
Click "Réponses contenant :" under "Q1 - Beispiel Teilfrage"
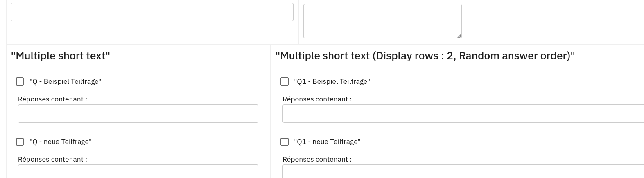click(317, 99)
